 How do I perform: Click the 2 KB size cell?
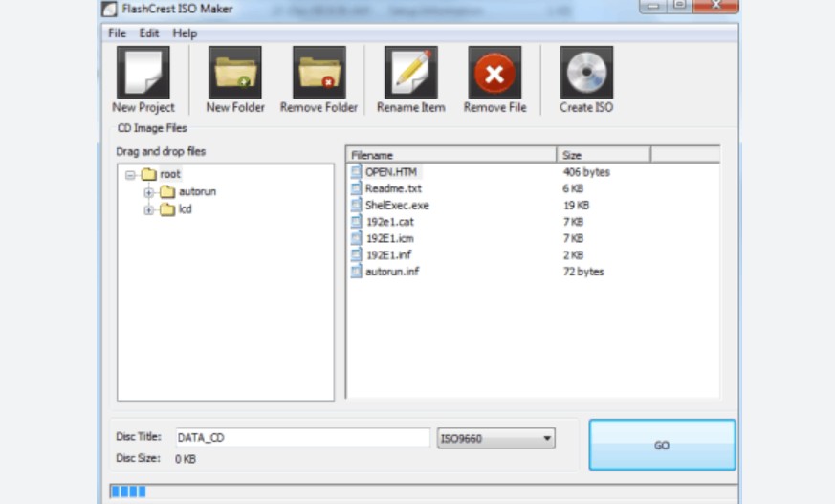click(x=574, y=255)
